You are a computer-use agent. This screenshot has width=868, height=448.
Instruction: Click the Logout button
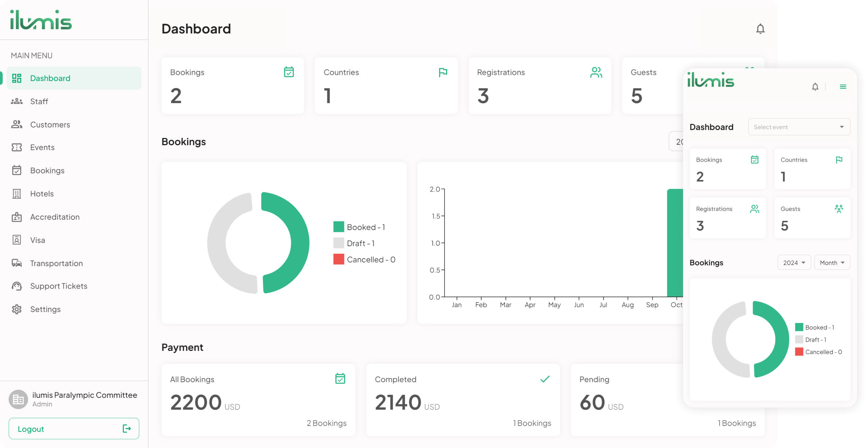[73, 429]
